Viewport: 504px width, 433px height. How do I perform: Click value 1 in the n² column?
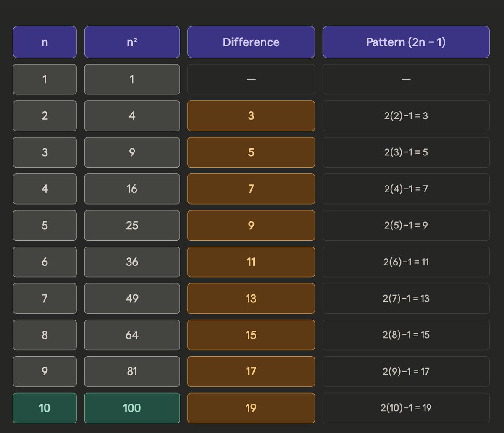click(132, 79)
